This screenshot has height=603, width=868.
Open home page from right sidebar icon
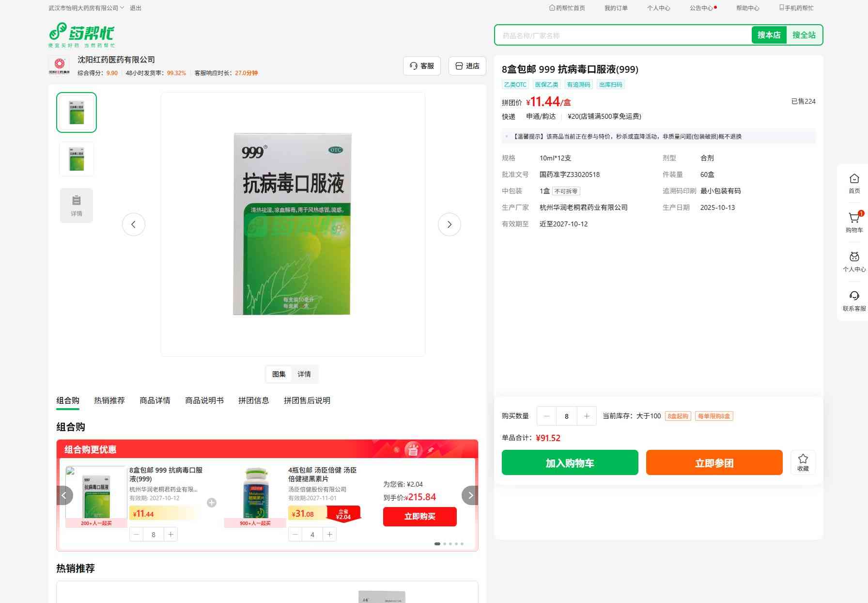point(854,179)
